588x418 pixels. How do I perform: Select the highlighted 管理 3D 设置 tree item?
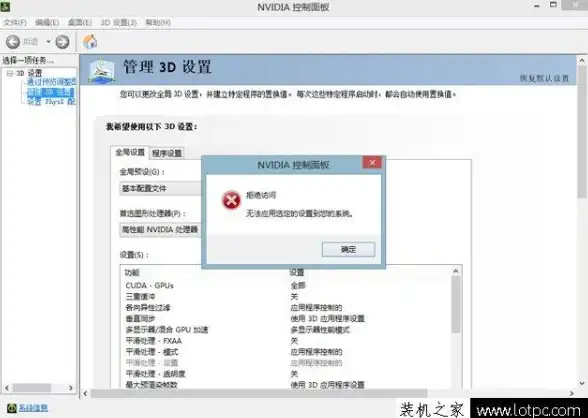tap(51, 91)
